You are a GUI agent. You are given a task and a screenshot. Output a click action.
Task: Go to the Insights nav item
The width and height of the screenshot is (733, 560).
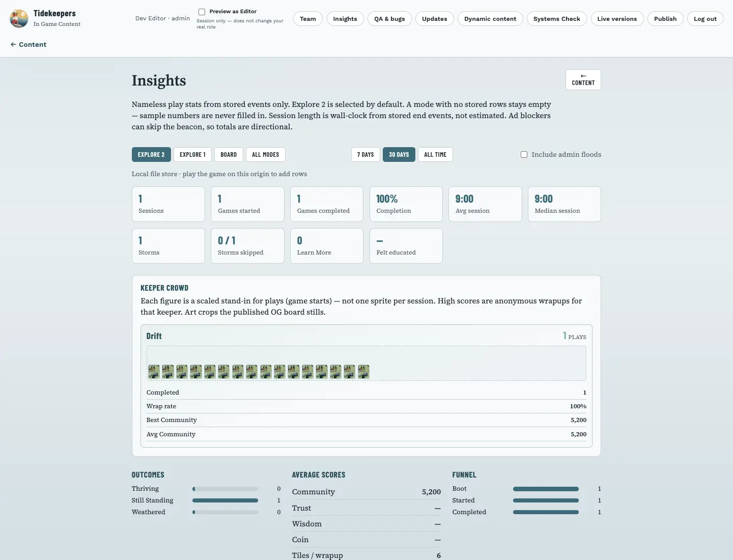pos(345,19)
